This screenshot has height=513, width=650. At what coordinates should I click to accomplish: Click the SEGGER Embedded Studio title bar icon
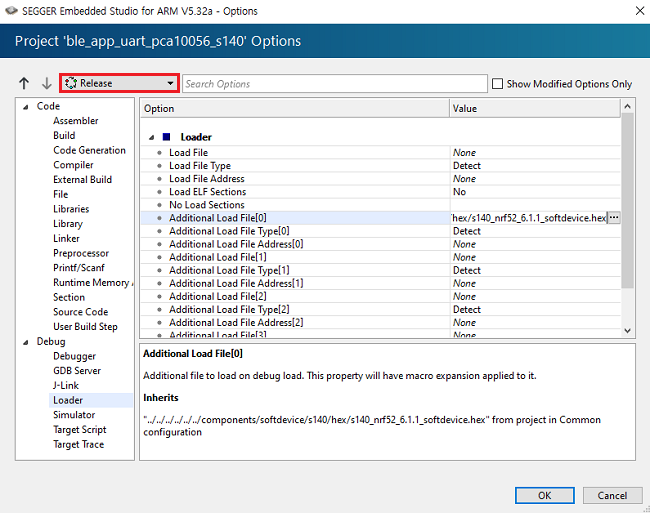point(12,11)
